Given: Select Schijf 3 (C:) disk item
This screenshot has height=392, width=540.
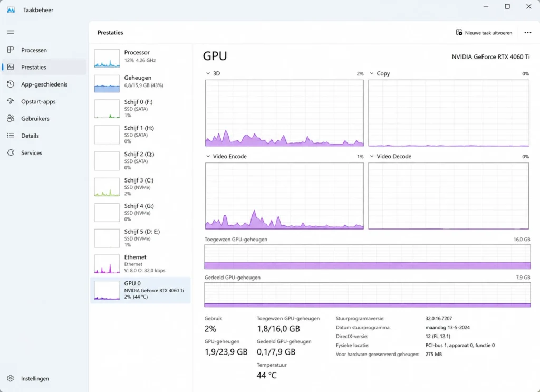Looking at the screenshot, I should click(140, 187).
